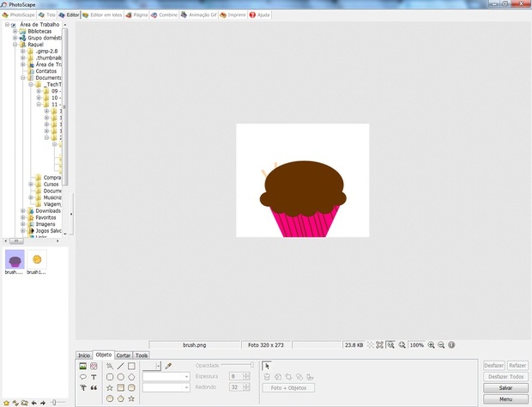Click the Salvar button
Viewport: 532px width, 407px height.
506,388
